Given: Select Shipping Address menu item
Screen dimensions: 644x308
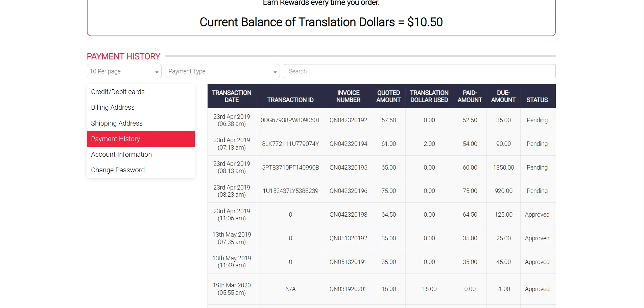Looking at the screenshot, I should point(117,123).
